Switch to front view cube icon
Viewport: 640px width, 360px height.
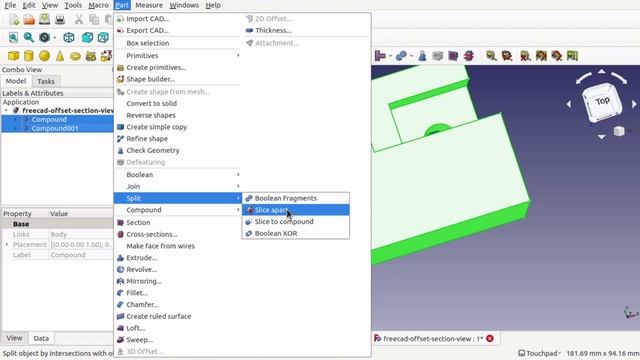[87, 38]
